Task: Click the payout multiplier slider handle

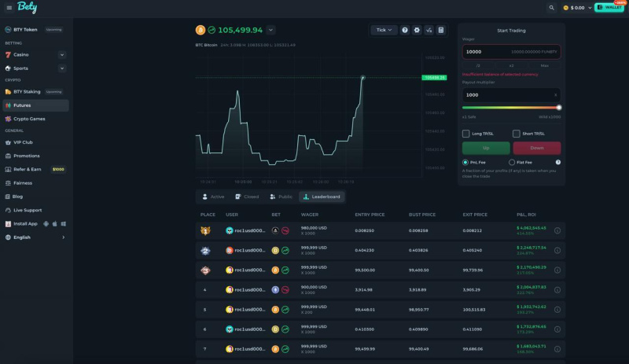Action: point(559,107)
